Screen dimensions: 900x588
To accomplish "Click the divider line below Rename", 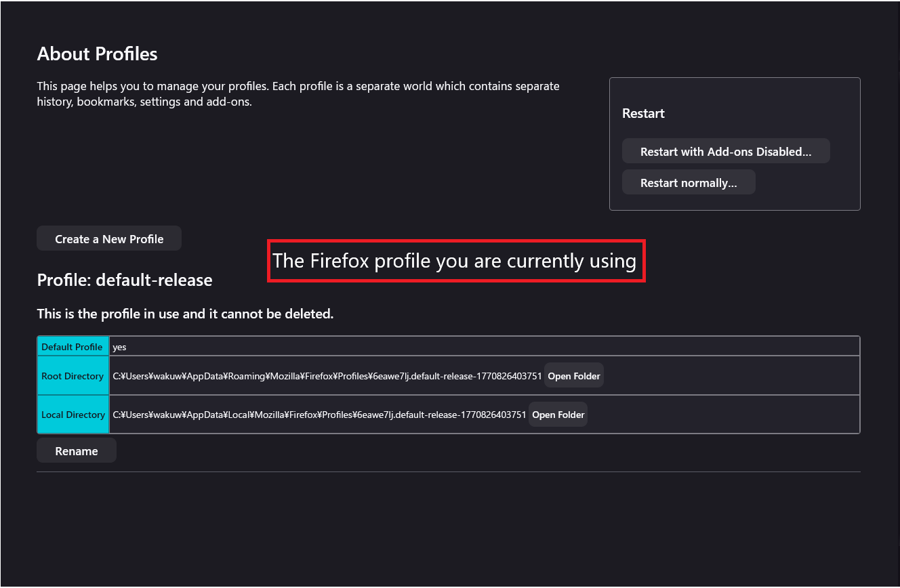I will point(447,471).
